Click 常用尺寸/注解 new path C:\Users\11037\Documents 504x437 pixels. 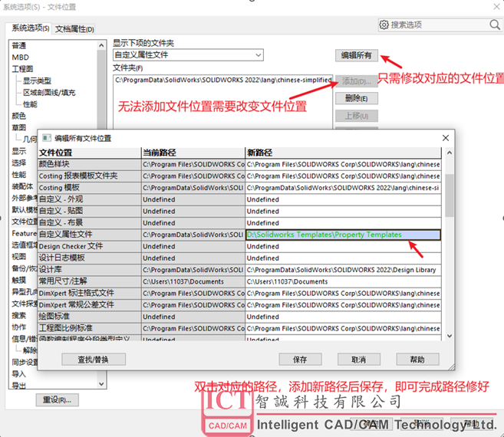point(343,281)
